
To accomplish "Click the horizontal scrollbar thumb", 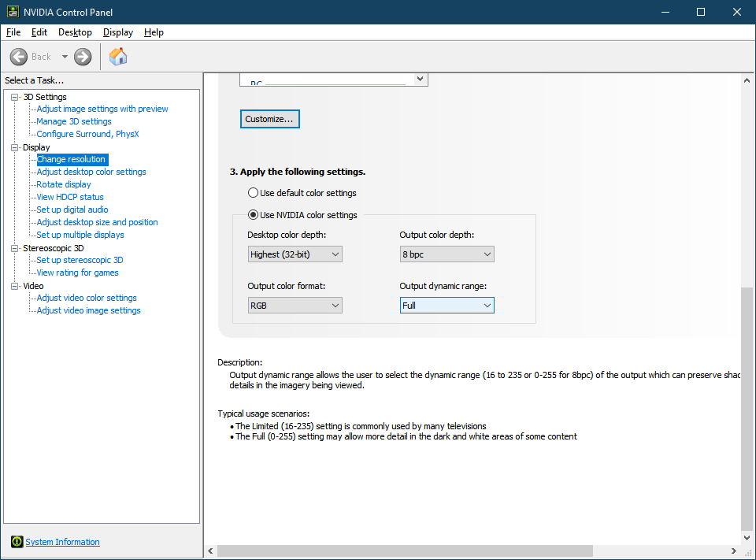I will coord(405,551).
